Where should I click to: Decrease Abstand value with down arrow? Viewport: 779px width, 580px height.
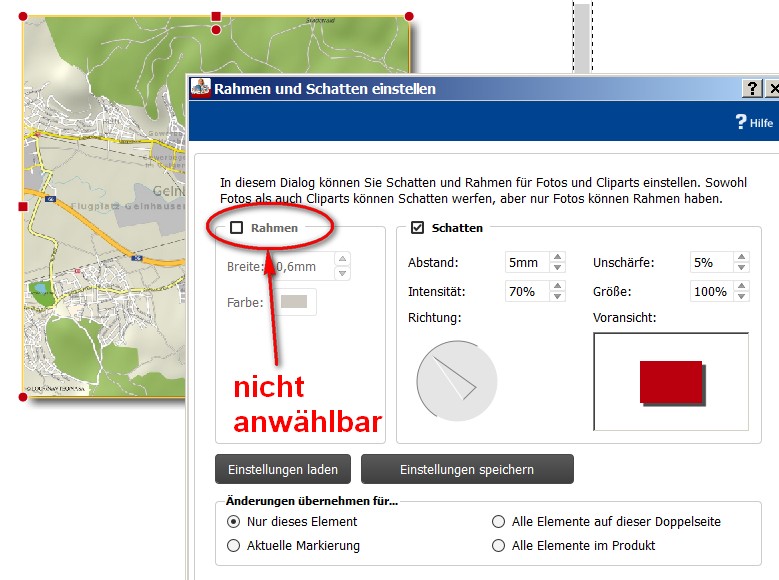tap(557, 267)
